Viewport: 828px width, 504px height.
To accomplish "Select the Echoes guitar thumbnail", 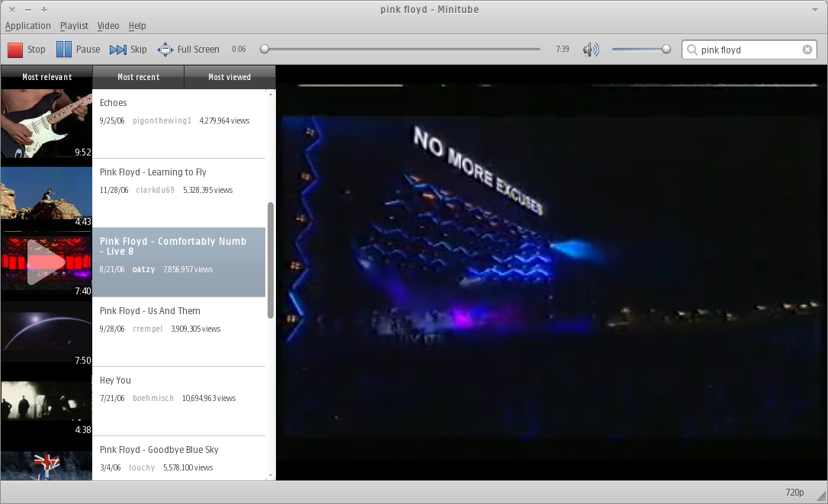I will pos(47,124).
